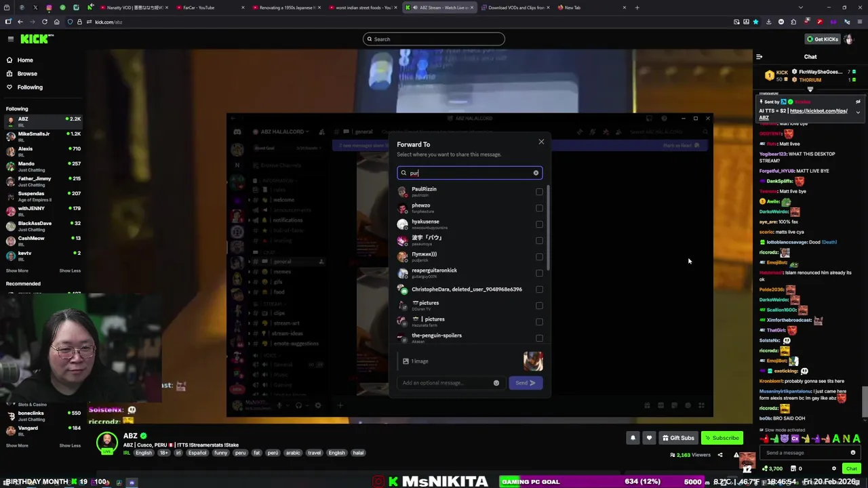Click the peru stream tag
The image size is (868, 488).
point(240,453)
